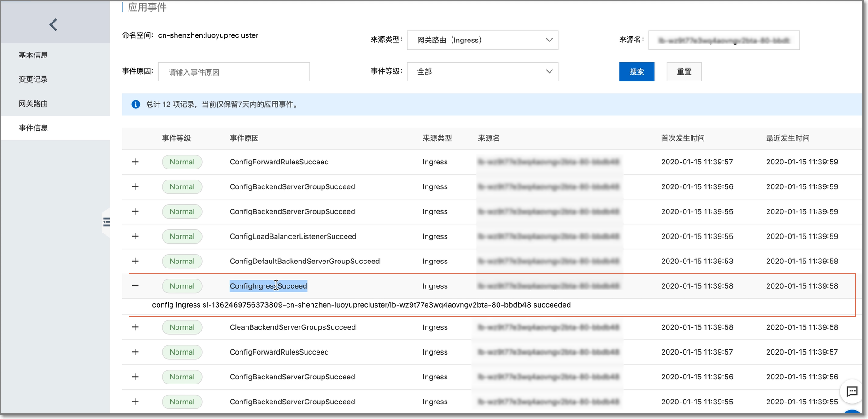Collapse the ConfigIngressSucceed row
The width and height of the screenshot is (868, 419).
tap(135, 286)
